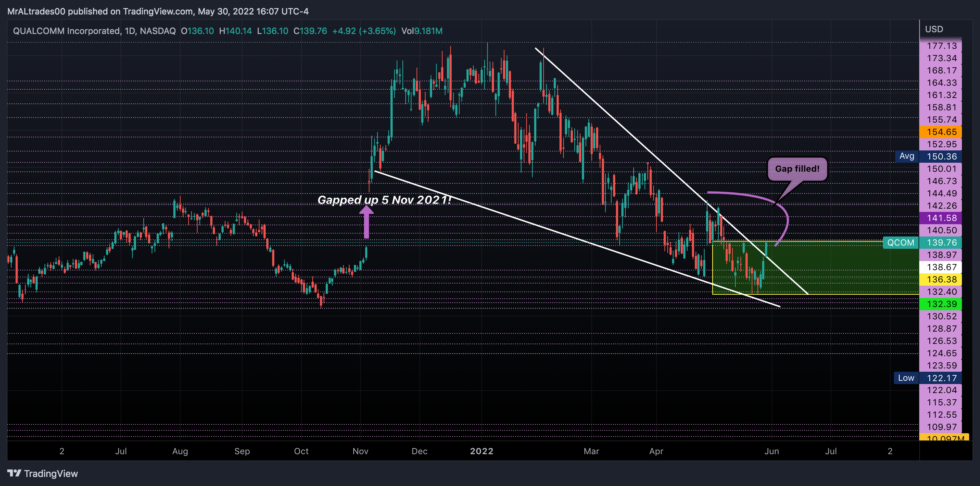
Task: Click the white 138.67 price tag
Action: click(941, 267)
